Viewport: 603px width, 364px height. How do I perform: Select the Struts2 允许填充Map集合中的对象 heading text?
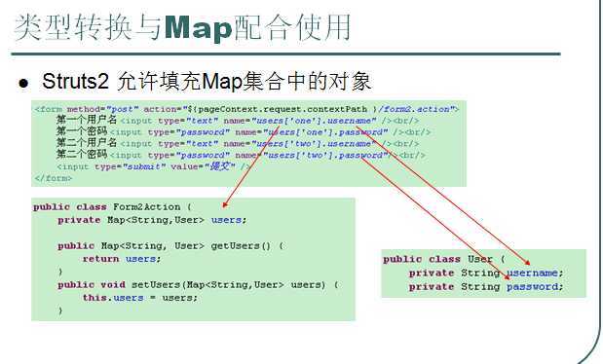207,82
